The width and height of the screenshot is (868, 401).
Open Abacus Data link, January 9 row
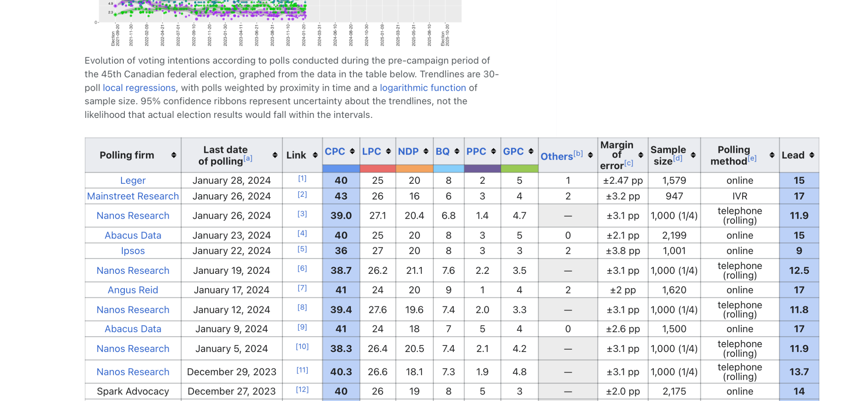pyautogui.click(x=133, y=329)
